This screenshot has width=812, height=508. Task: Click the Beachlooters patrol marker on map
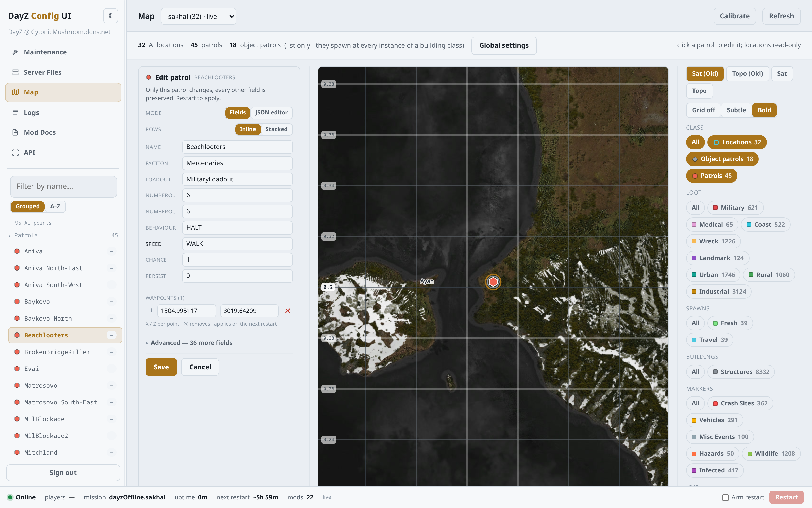pos(493,281)
